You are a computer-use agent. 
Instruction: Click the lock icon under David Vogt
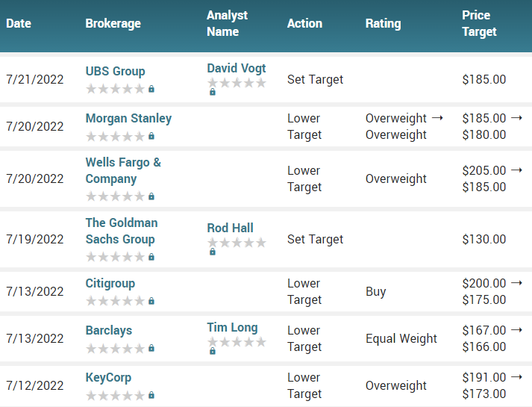(213, 92)
